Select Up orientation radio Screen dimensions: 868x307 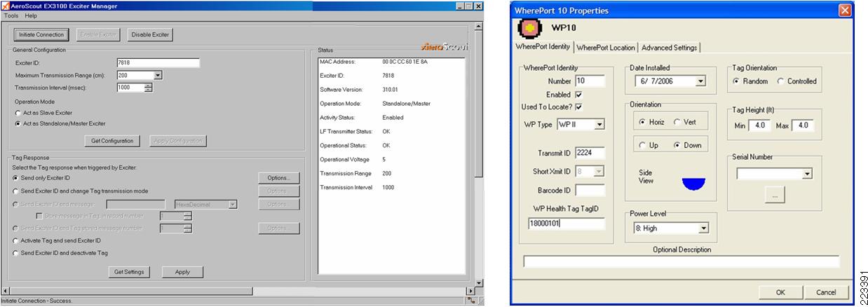[643, 145]
